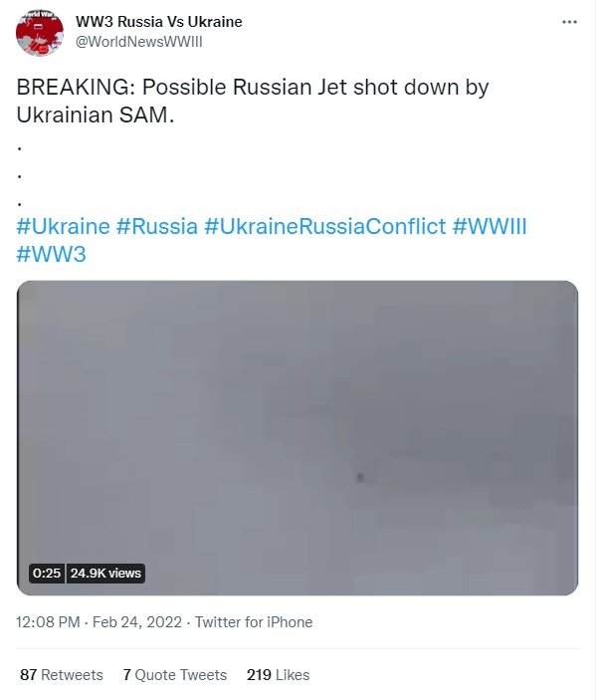Open the Twitter for iPhone source link
The height and width of the screenshot is (700, 604).
(x=254, y=622)
